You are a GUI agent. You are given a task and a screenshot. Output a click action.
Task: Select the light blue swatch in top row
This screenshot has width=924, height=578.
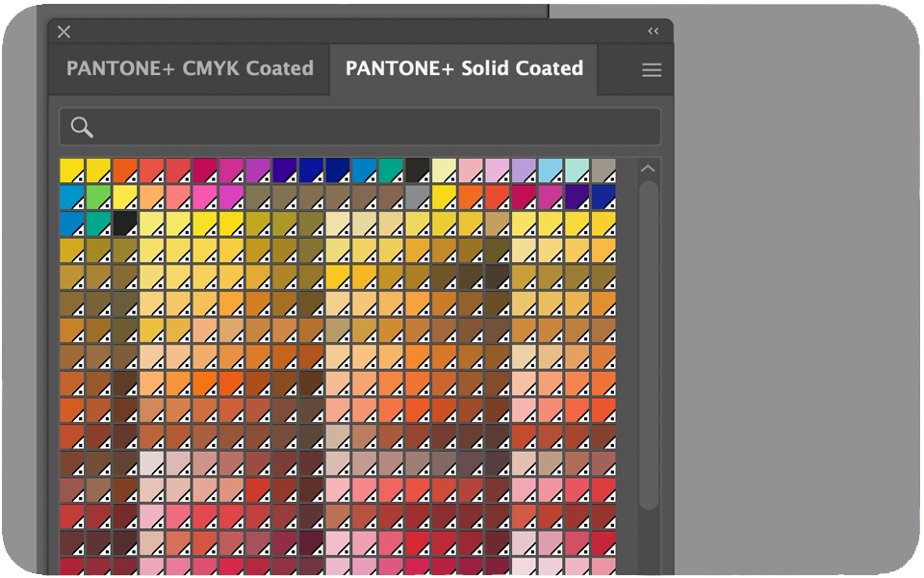551,171
